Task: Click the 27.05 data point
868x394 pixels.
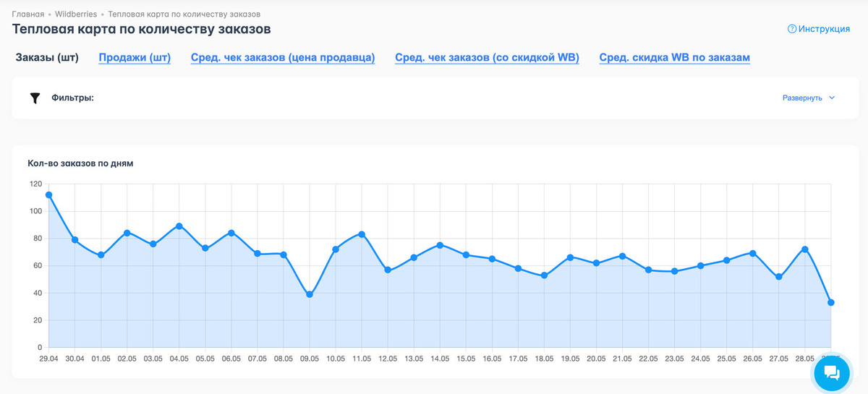Action: (778, 277)
